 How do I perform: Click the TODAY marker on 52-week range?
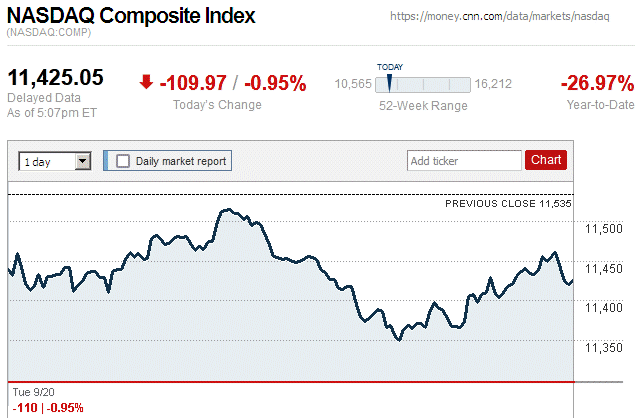(x=389, y=82)
